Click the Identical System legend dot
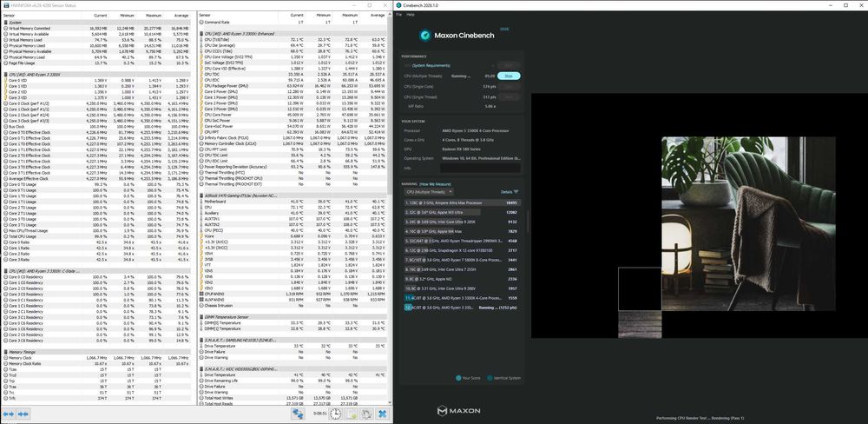 (490, 378)
